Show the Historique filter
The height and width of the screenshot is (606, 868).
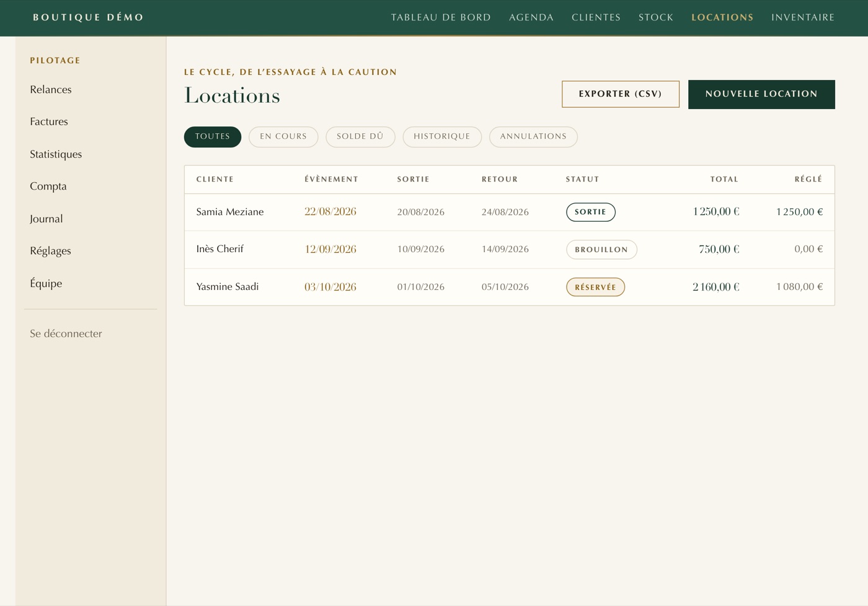pos(442,137)
